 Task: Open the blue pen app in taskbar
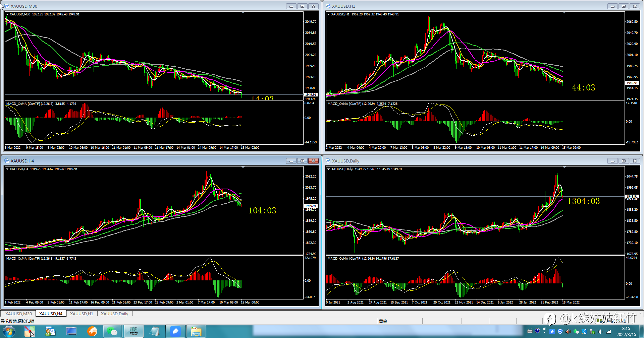(175, 331)
